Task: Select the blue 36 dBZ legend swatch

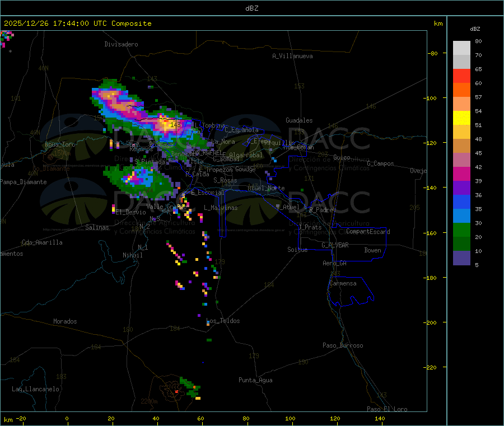Action: point(461,202)
